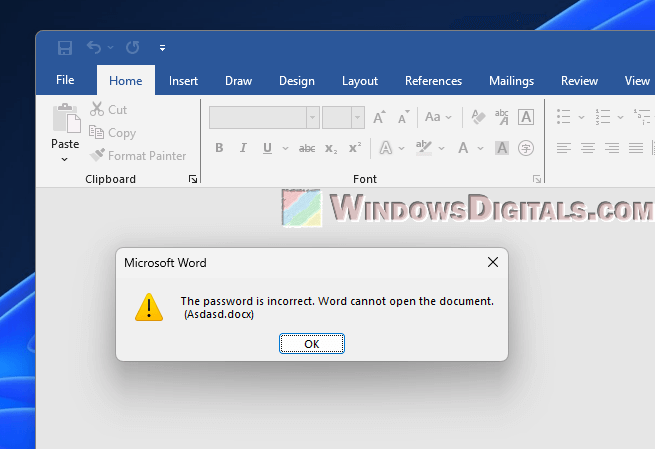Viewport: 655px width, 449px height.
Task: Click the Format Painter button
Action: 138,155
